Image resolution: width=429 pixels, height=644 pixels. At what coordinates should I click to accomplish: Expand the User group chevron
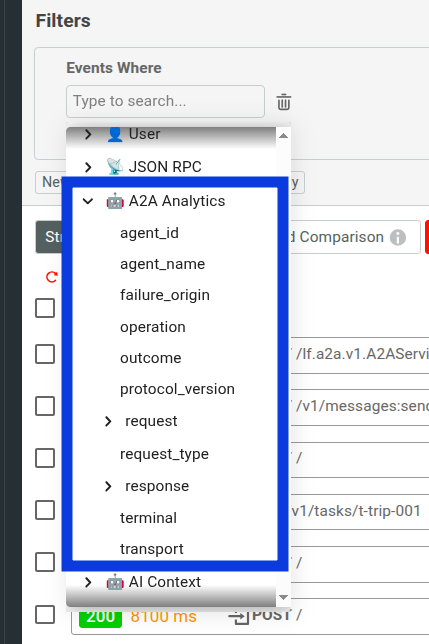pyautogui.click(x=88, y=134)
